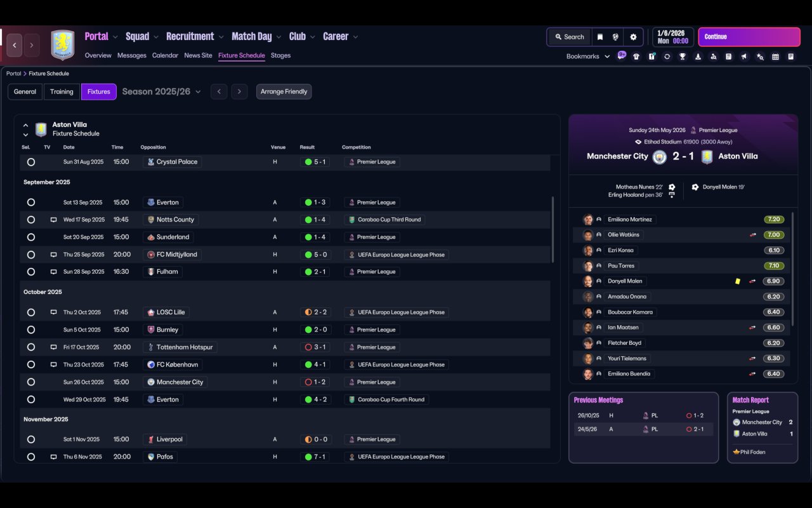The height and width of the screenshot is (508, 812).
Task: Click the TV icon on FC Midtjylland row
Action: (53, 255)
